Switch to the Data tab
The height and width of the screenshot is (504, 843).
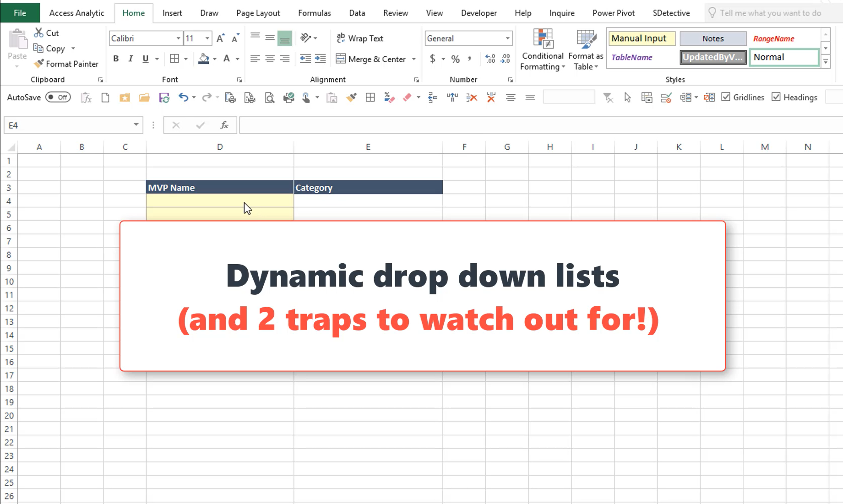[357, 13]
